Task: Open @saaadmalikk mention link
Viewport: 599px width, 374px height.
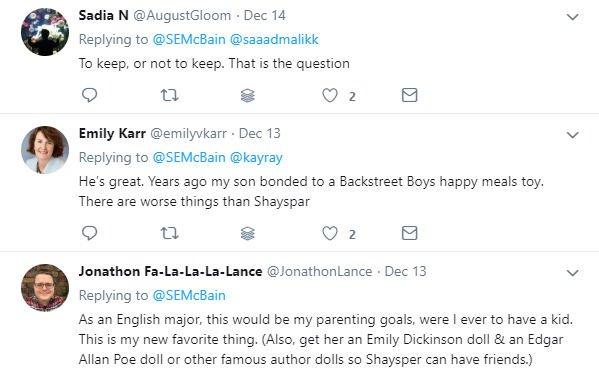Action: (x=274, y=39)
